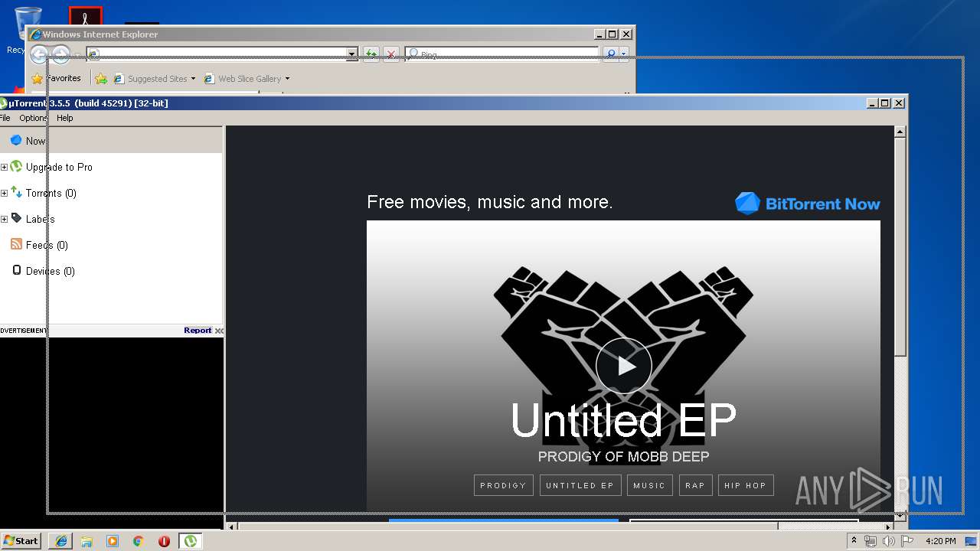Open the uTorrent File menu
The image size is (980, 551).
(x=5, y=118)
